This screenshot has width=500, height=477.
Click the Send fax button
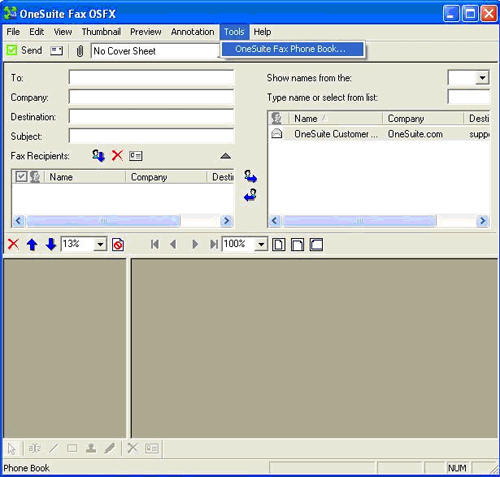[x=25, y=51]
